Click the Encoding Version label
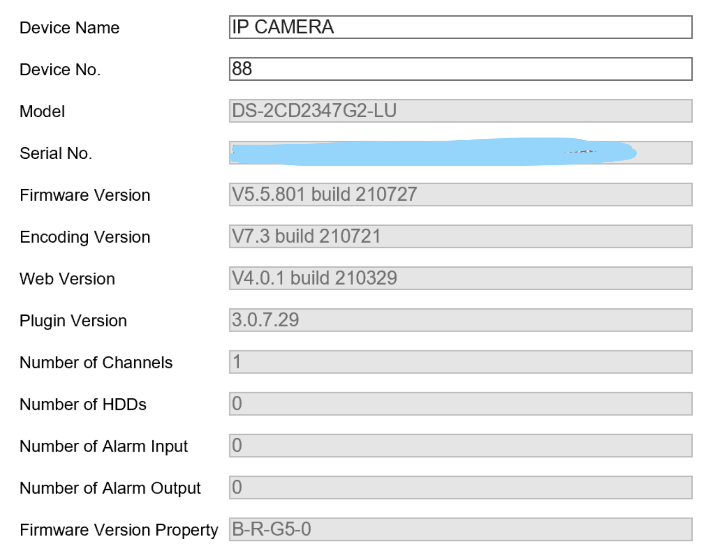Viewport: 728px width, 560px height. 85,237
